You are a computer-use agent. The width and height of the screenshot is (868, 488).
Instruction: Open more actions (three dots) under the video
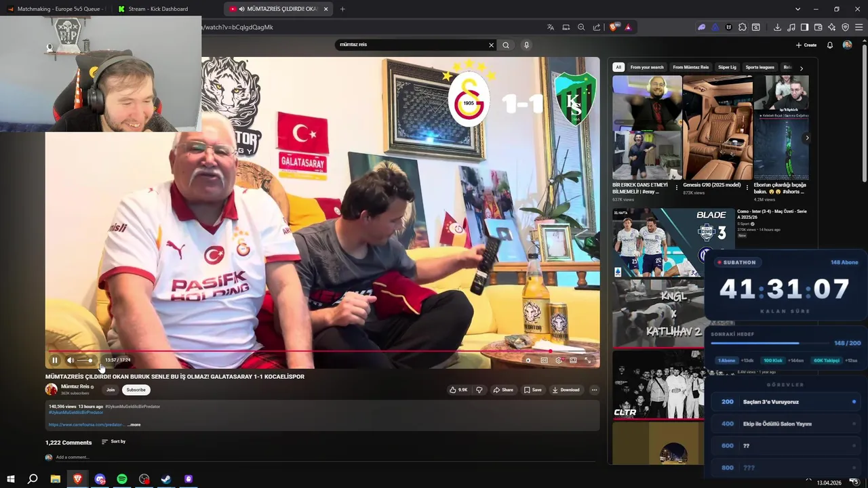(x=594, y=390)
